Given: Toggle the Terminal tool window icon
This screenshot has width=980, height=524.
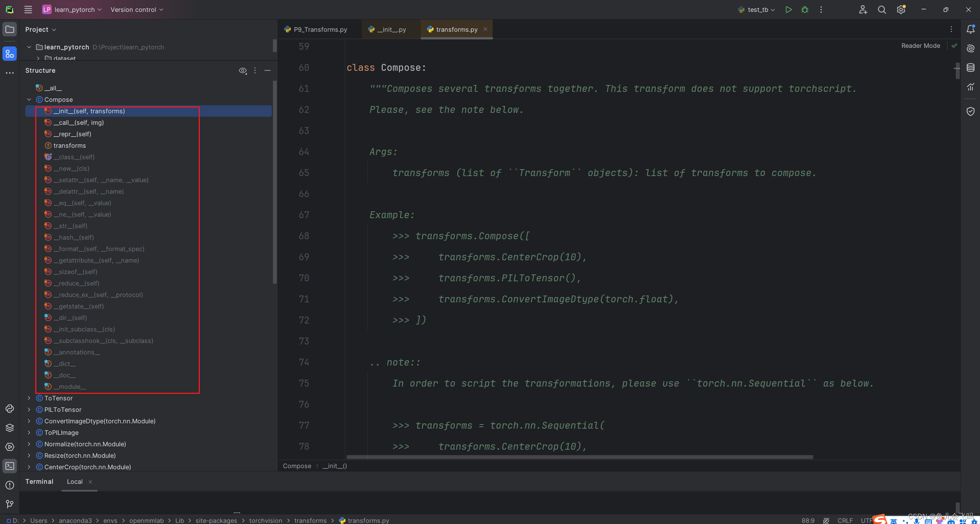Looking at the screenshot, I should (10, 466).
